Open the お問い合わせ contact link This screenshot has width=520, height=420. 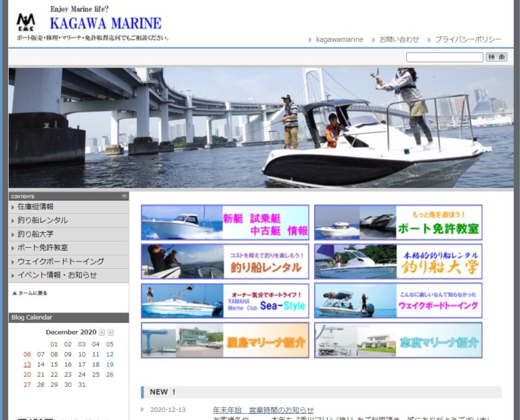pyautogui.click(x=399, y=39)
